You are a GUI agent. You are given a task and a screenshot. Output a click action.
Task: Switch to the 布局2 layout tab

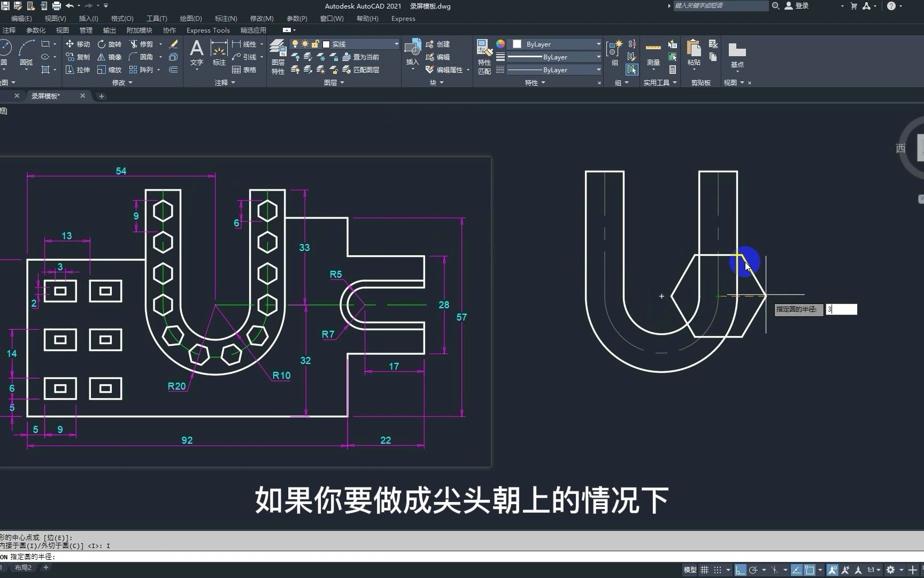click(22, 567)
